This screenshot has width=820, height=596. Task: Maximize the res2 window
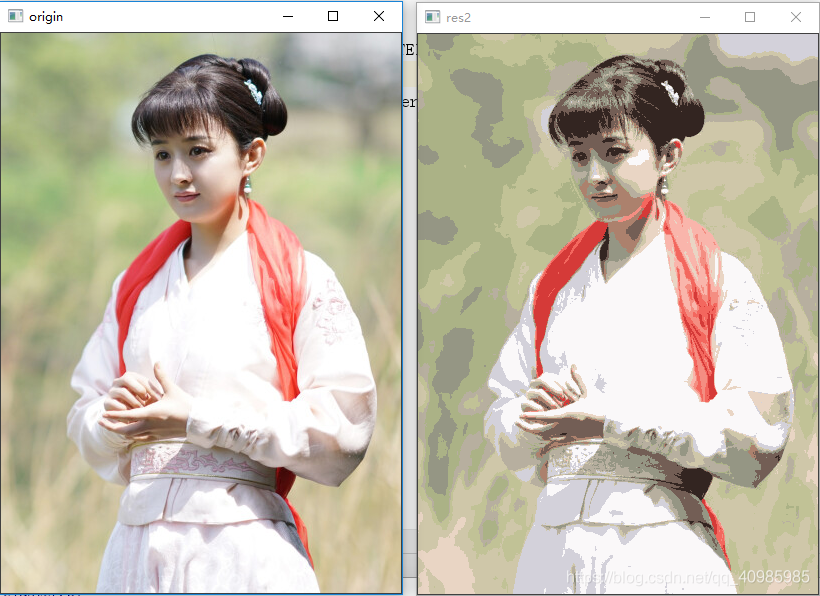(750, 17)
